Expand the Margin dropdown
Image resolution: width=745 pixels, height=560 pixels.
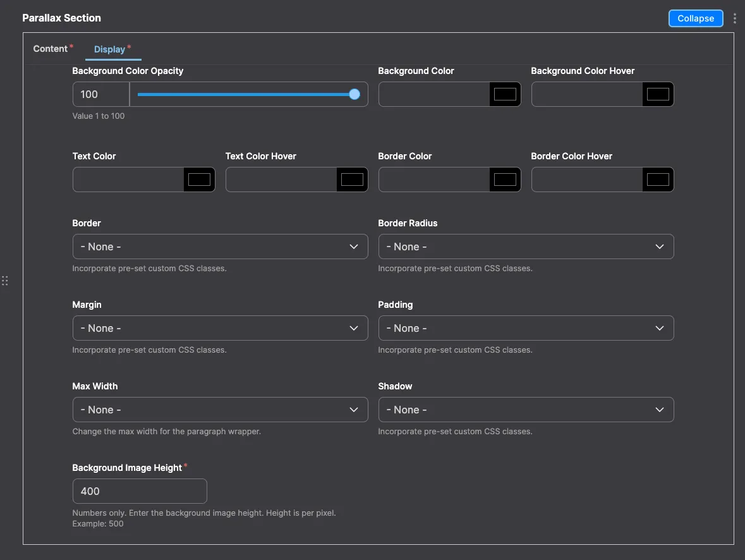(220, 328)
